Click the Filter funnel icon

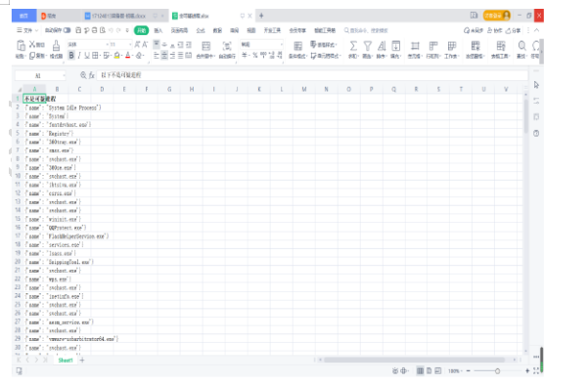368,46
